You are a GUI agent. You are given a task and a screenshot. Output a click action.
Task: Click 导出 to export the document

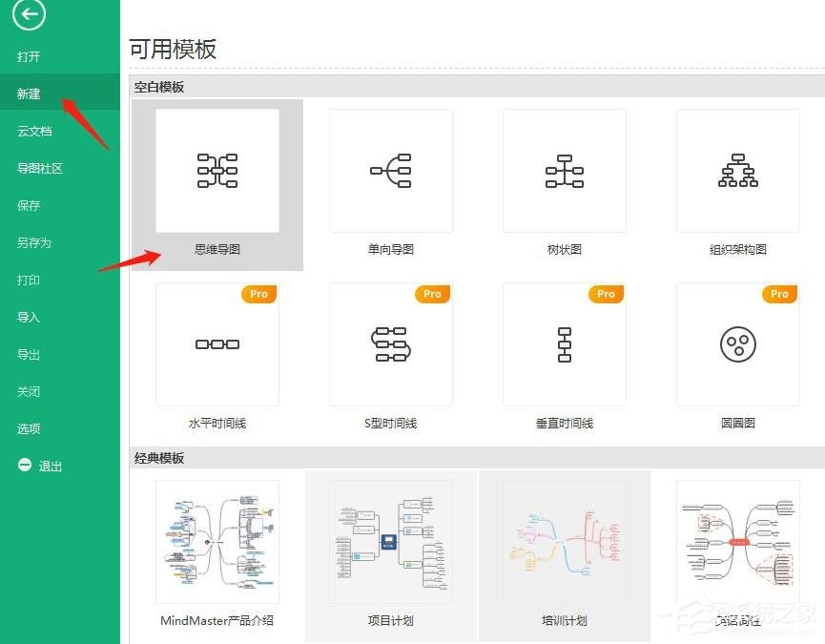(x=28, y=354)
